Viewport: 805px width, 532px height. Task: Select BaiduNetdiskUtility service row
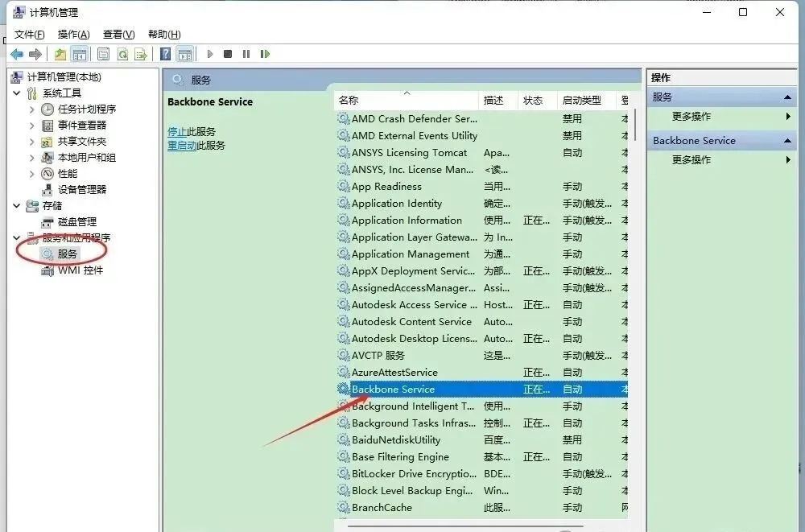[481, 440]
